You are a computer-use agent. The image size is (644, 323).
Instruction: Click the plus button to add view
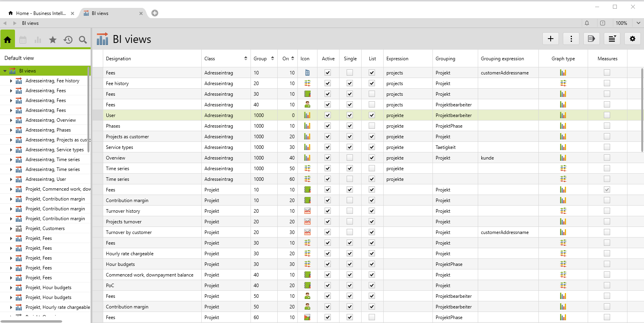coord(551,39)
